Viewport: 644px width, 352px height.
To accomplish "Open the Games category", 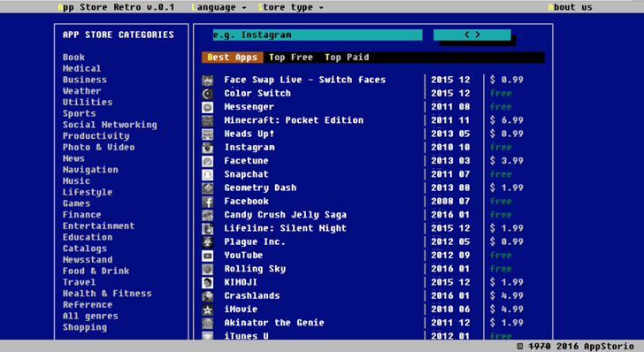I will (x=76, y=203).
